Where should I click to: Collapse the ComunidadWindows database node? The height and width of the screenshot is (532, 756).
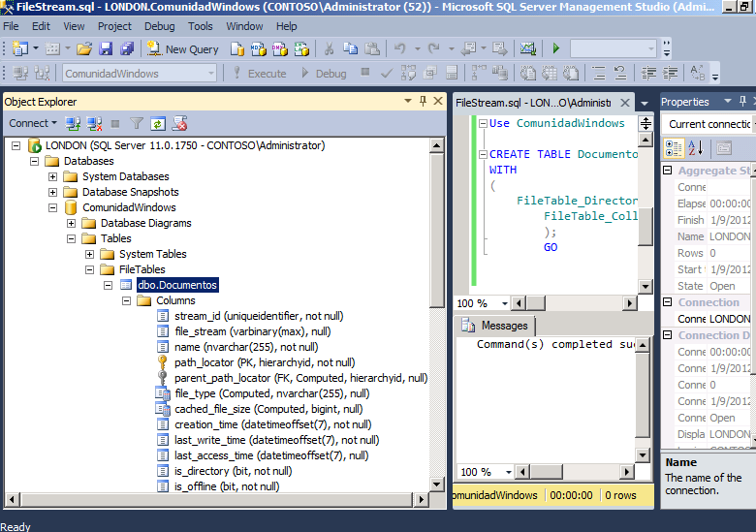53,207
